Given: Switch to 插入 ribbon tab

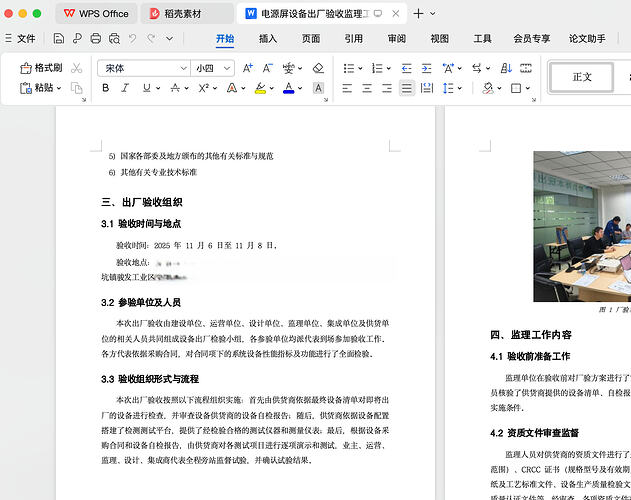Looking at the screenshot, I should coord(268,39).
